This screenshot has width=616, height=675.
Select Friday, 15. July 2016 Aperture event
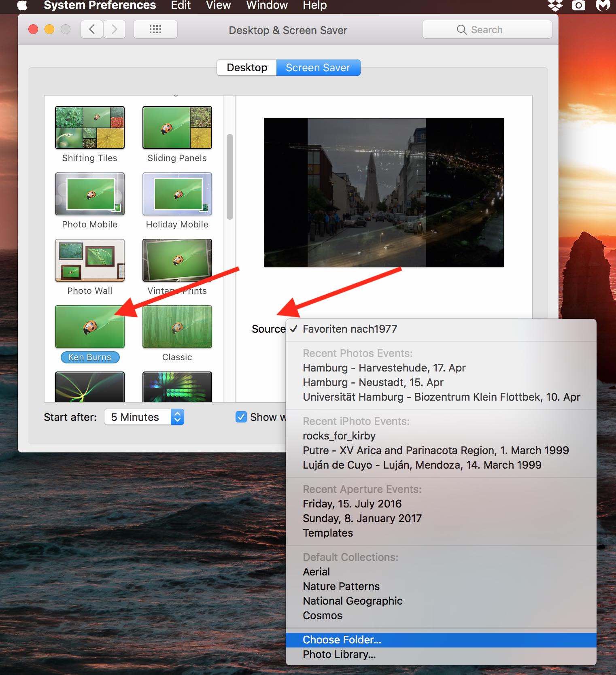(441, 504)
